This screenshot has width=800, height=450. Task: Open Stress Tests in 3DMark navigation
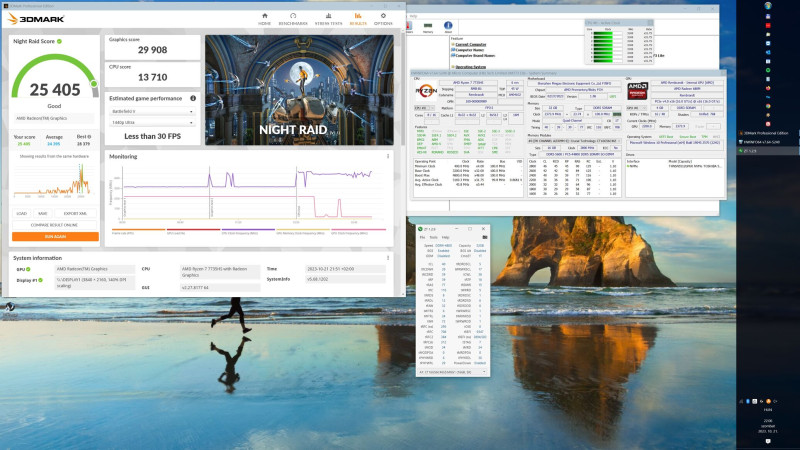[x=329, y=19]
